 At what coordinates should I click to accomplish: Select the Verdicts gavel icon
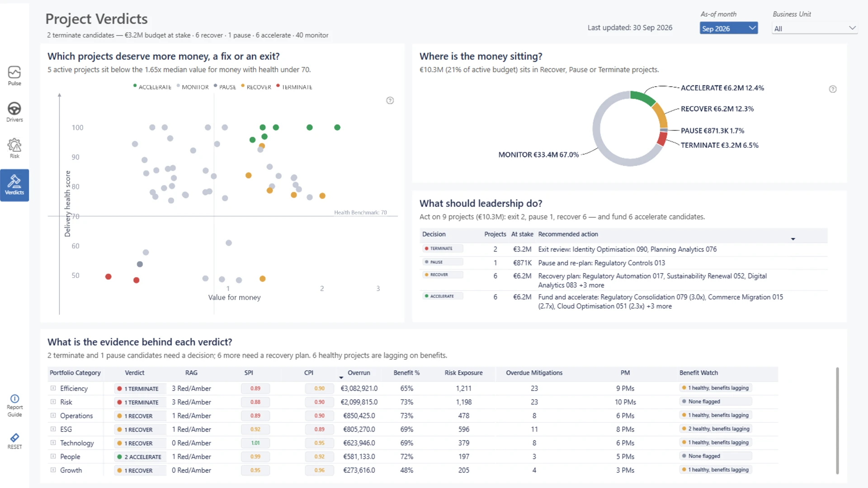pyautogui.click(x=14, y=181)
